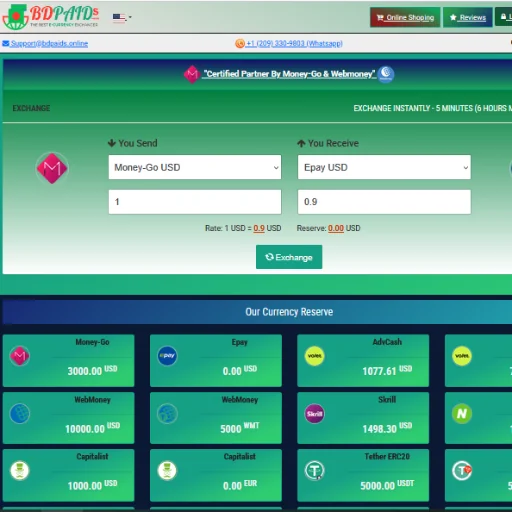This screenshot has height=512, width=512.
Task: Click the pink Money-Go icon in the banner
Action: tap(192, 74)
